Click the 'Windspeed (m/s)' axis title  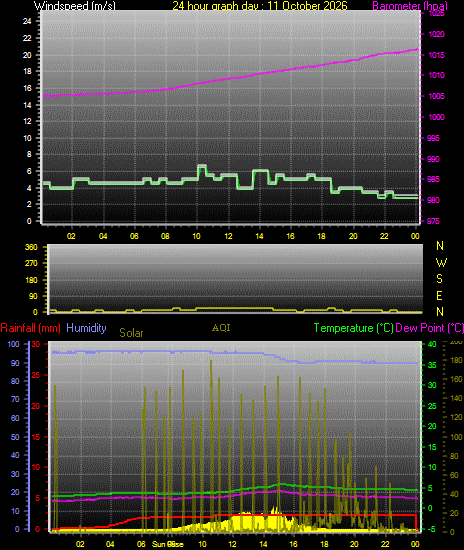pos(74,6)
